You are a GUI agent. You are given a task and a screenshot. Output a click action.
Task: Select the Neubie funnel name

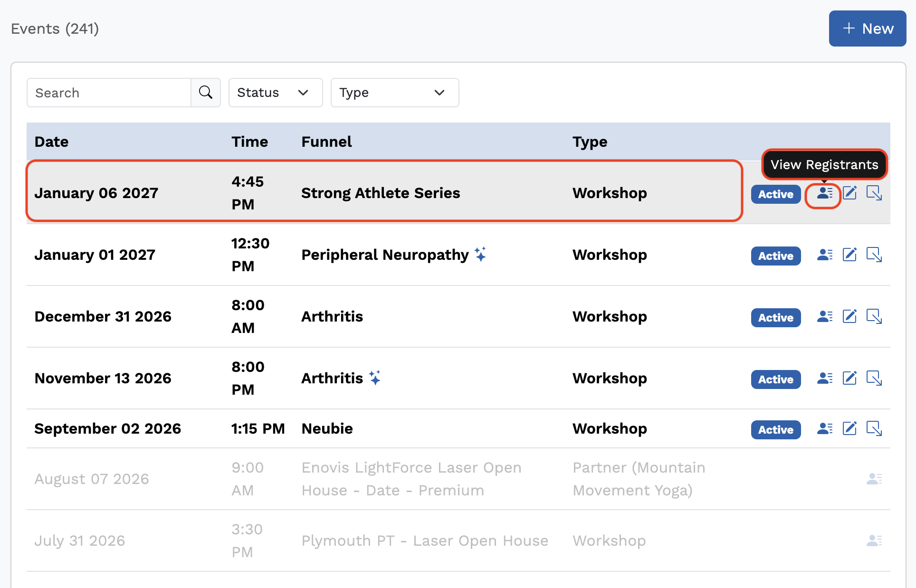pyautogui.click(x=327, y=428)
